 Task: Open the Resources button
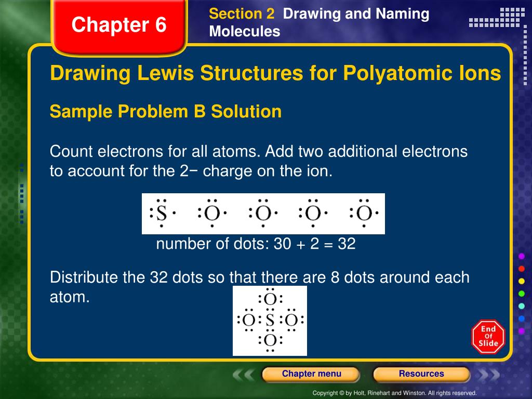tap(421, 374)
